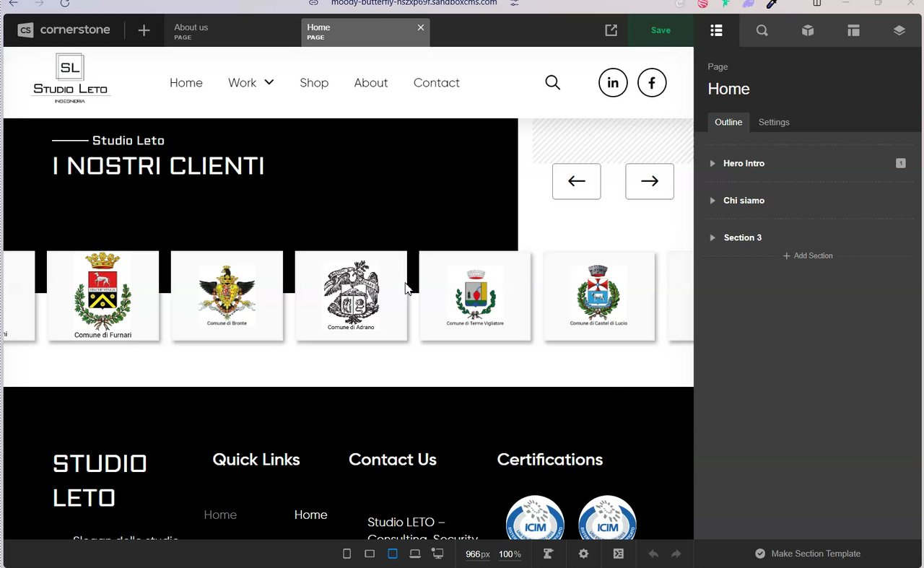Open the Facebook social icon

pos(652,83)
